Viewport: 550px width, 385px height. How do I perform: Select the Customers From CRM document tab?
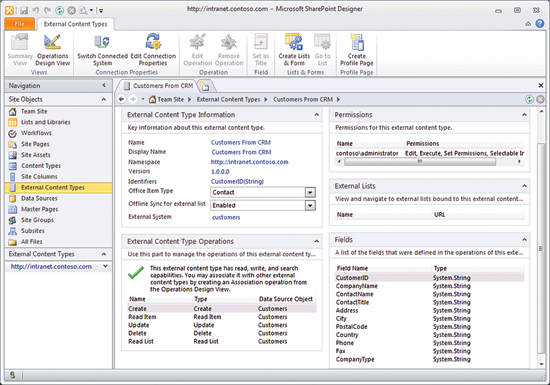[159, 86]
